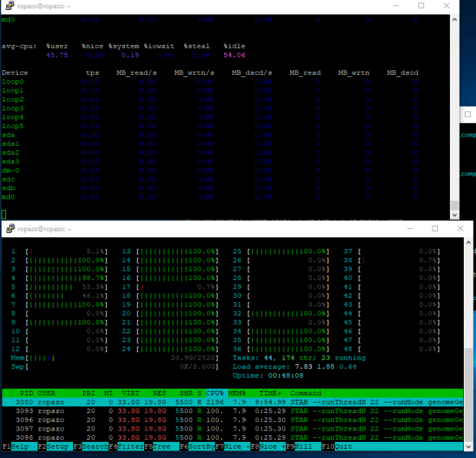
Task: Click %idle value 54.06 in iostat
Action: (234, 55)
